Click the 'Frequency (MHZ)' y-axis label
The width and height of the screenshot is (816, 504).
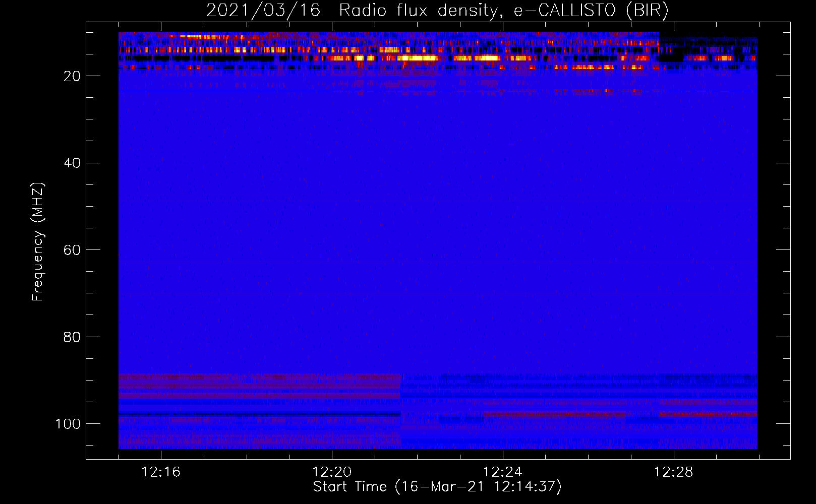tap(38, 241)
